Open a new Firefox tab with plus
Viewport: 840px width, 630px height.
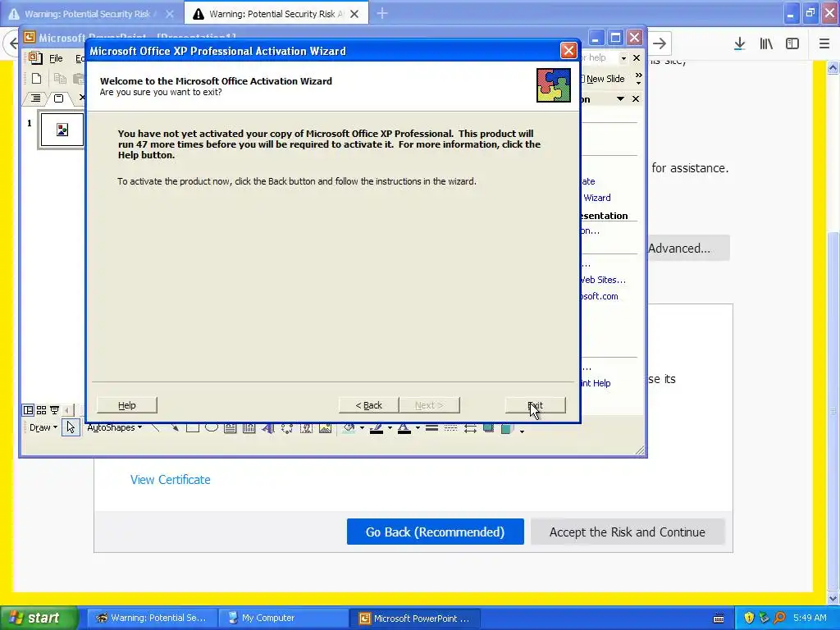[382, 13]
